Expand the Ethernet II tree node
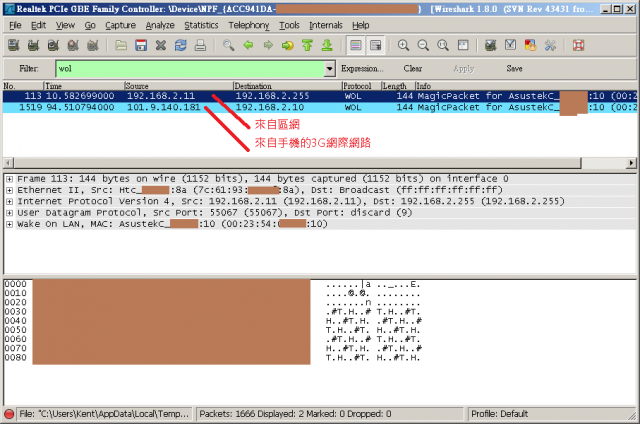 pyautogui.click(x=9, y=190)
